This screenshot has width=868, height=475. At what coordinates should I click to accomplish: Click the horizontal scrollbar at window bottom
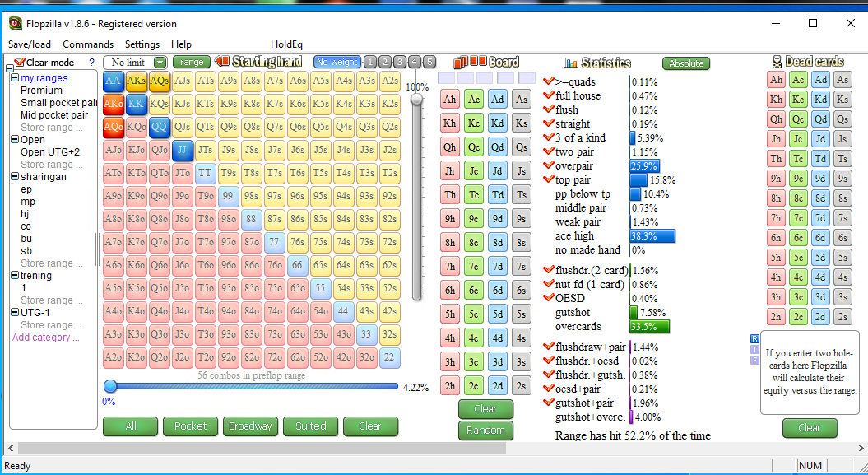tap(262, 448)
